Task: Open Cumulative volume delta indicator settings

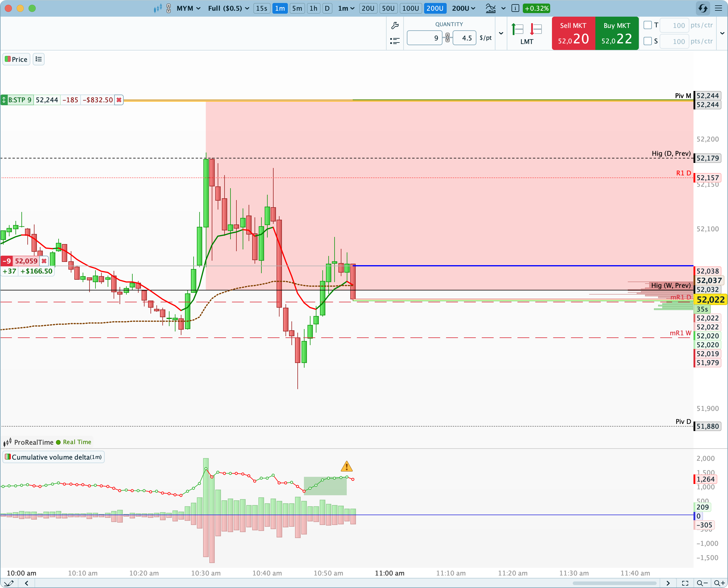Action: click(x=53, y=457)
